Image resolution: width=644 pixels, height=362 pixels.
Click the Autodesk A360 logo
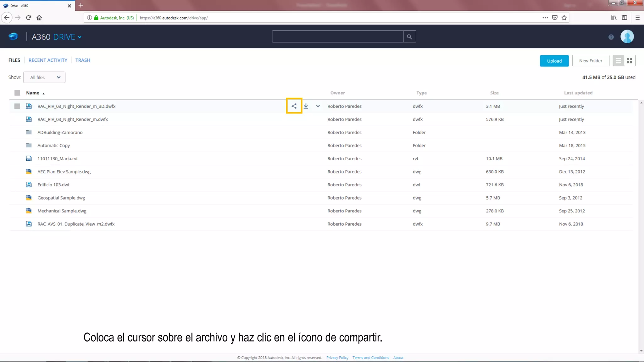(13, 36)
